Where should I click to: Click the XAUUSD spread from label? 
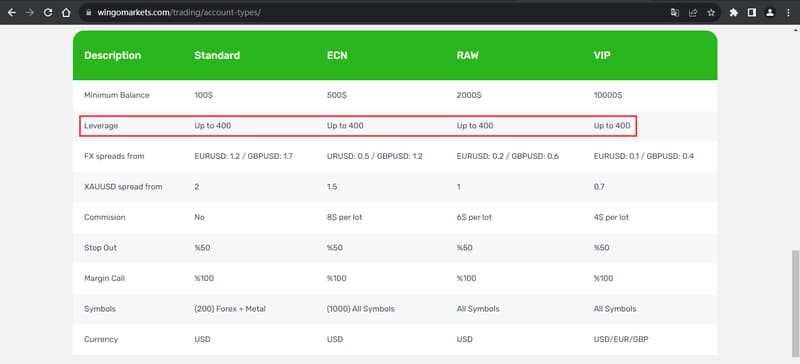pos(123,187)
